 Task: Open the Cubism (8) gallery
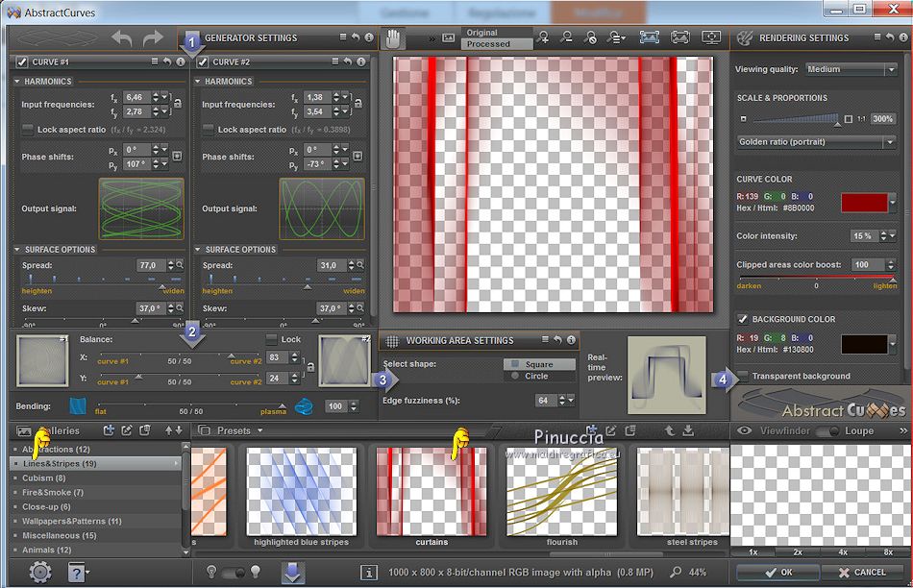(97, 478)
